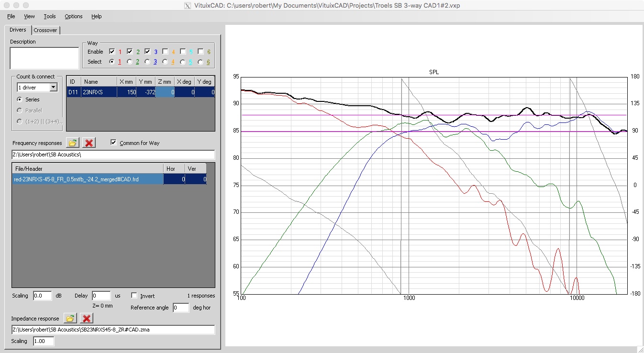Click the 23NRXS name cell
Screen dimensions: 644x353
pos(99,92)
